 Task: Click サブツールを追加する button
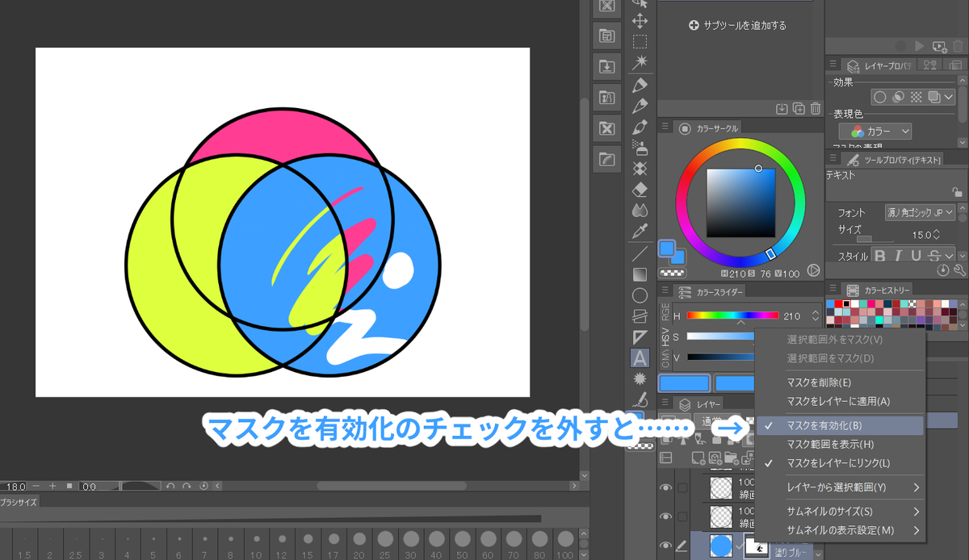pyautogui.click(x=737, y=25)
